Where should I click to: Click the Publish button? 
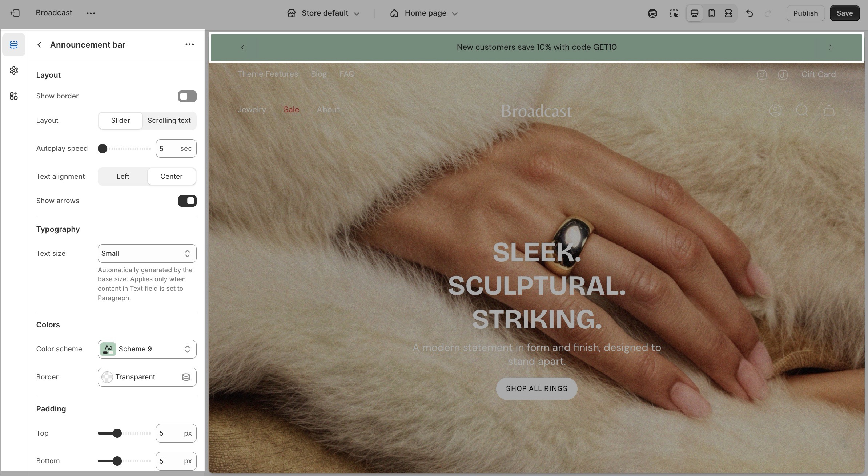[x=805, y=13]
